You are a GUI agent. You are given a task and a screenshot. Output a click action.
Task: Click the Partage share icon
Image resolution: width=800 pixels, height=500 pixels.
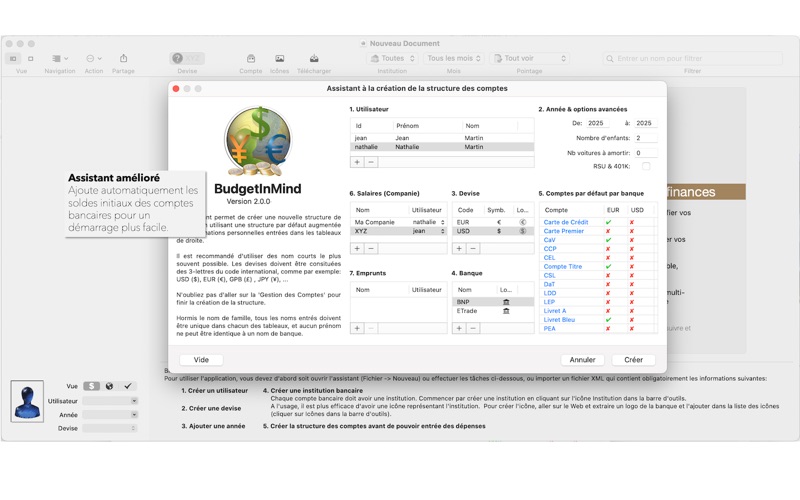click(x=123, y=59)
